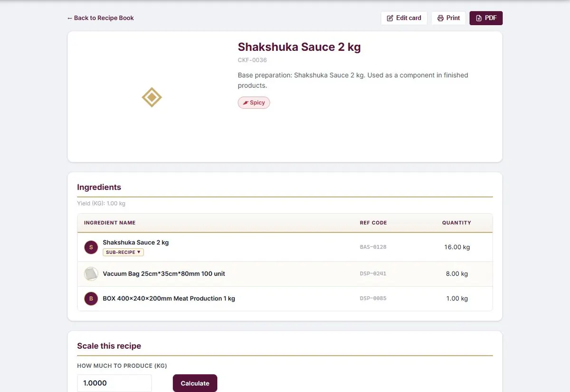Click the B avatar for BOX ingredient

(91, 299)
